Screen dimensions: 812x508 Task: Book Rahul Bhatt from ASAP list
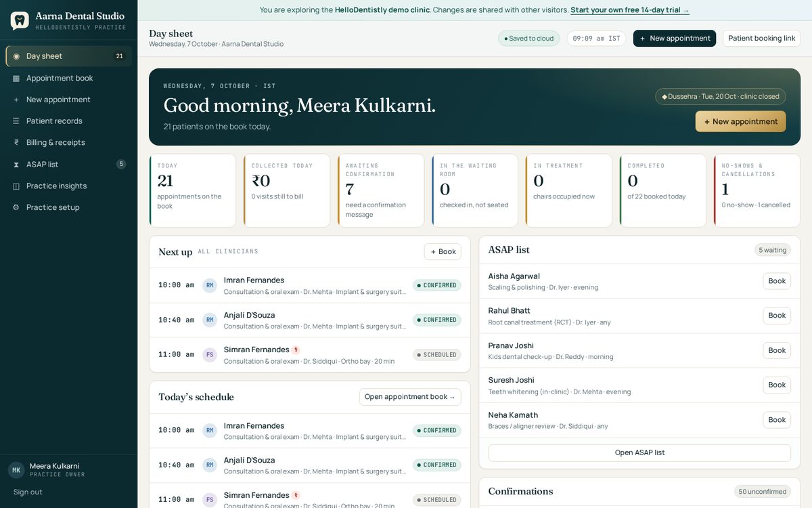(777, 316)
